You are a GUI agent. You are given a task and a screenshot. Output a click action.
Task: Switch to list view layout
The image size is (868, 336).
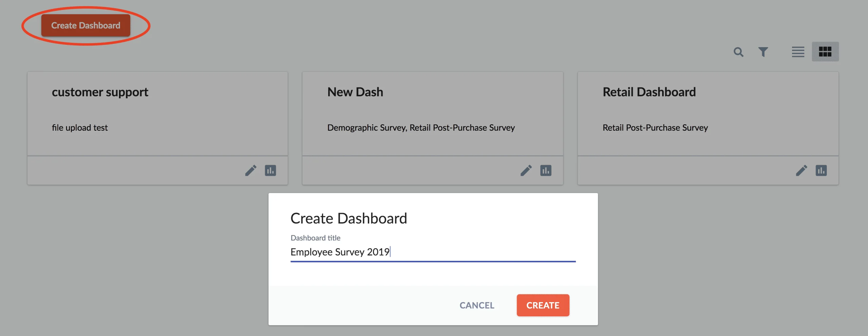pos(798,52)
